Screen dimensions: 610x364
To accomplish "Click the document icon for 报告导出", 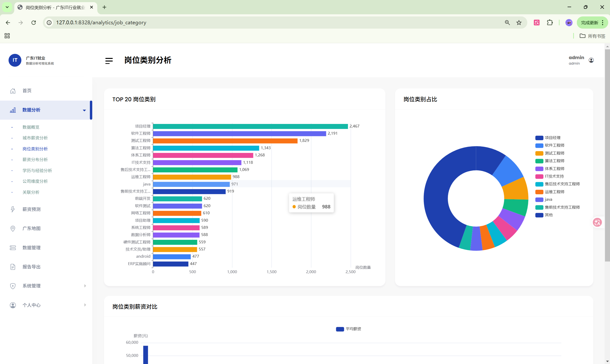I will point(13,267).
